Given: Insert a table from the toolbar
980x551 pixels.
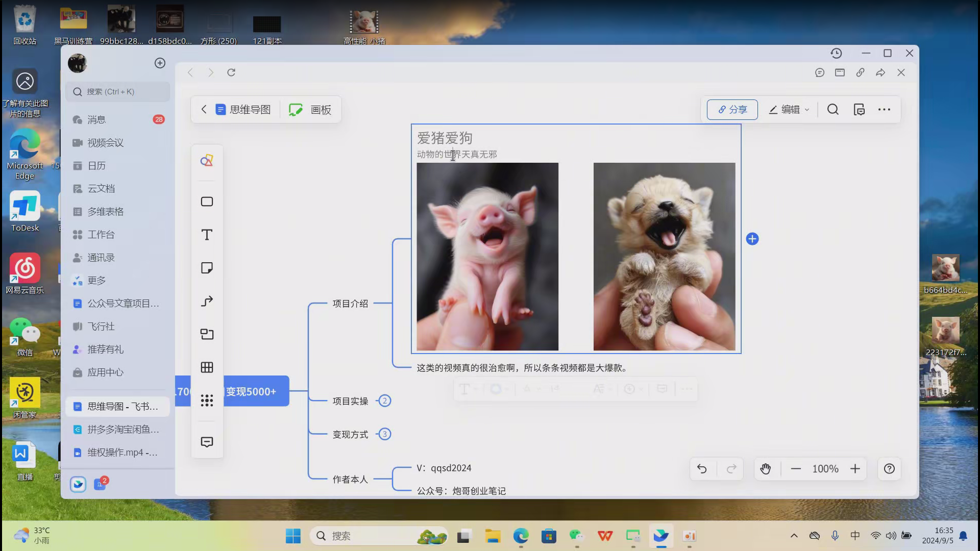Looking at the screenshot, I should pos(207,367).
